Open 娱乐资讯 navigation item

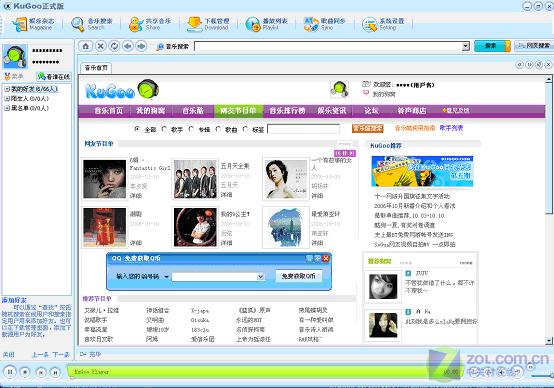click(x=331, y=111)
